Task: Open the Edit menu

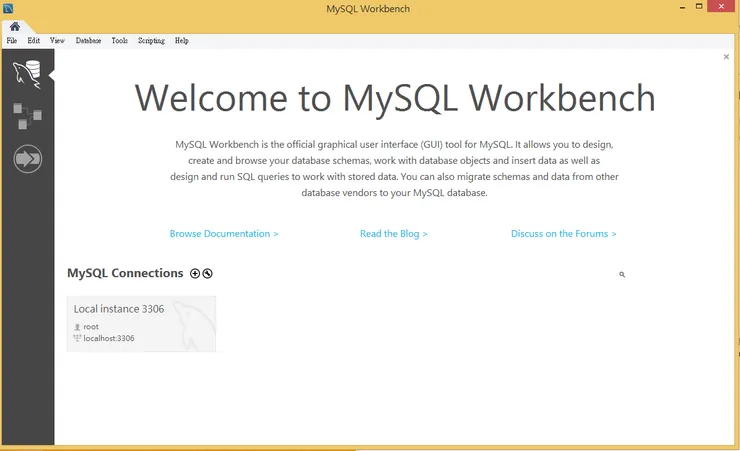Action: pyautogui.click(x=34, y=41)
